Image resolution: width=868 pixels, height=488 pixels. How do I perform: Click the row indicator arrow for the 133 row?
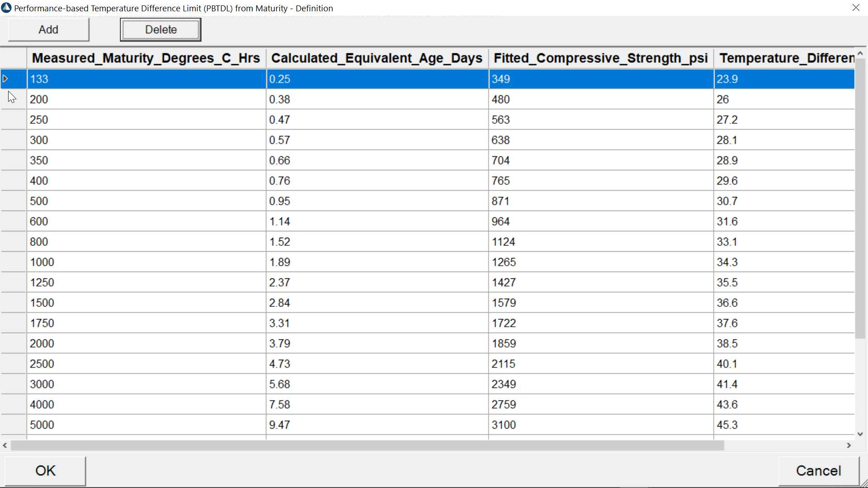(x=5, y=79)
